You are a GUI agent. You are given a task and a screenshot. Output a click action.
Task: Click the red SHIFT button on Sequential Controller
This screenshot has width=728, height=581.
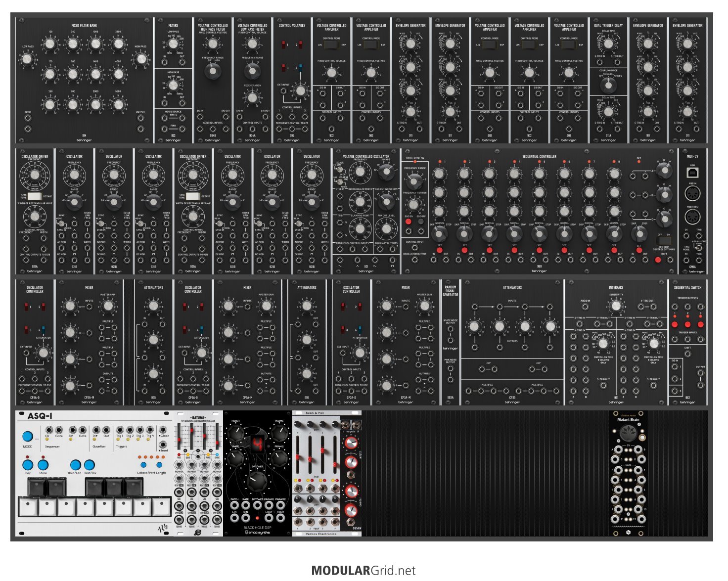coord(658,260)
